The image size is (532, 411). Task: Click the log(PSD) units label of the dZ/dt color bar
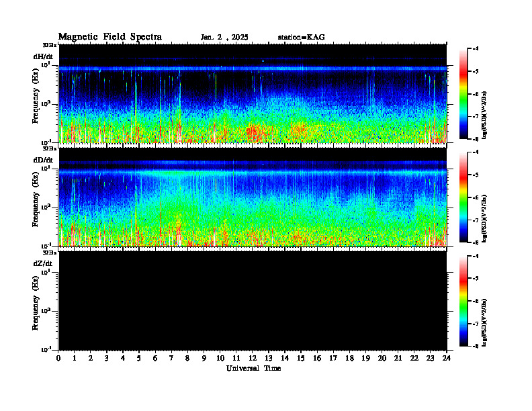(x=484, y=322)
